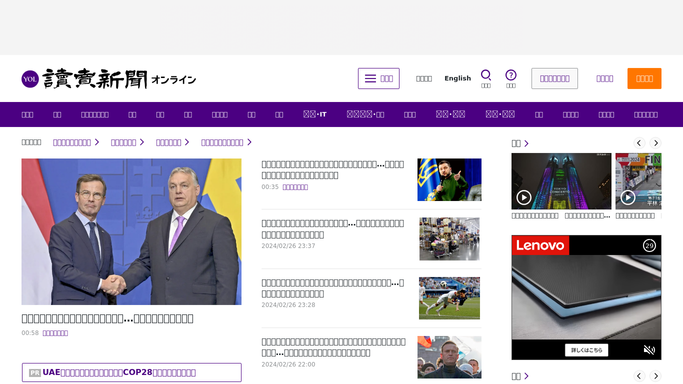Unmute the Lenovo ad speaker icon
Image resolution: width=683 pixels, height=384 pixels.
(x=649, y=350)
